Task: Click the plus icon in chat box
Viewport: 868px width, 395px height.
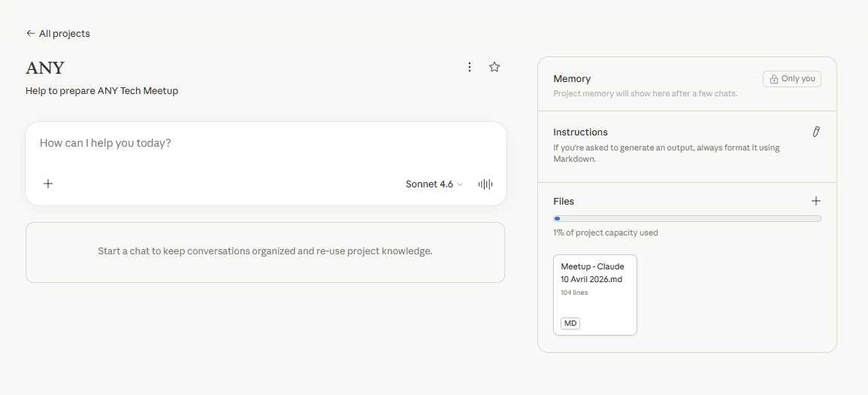Action: pyautogui.click(x=48, y=184)
